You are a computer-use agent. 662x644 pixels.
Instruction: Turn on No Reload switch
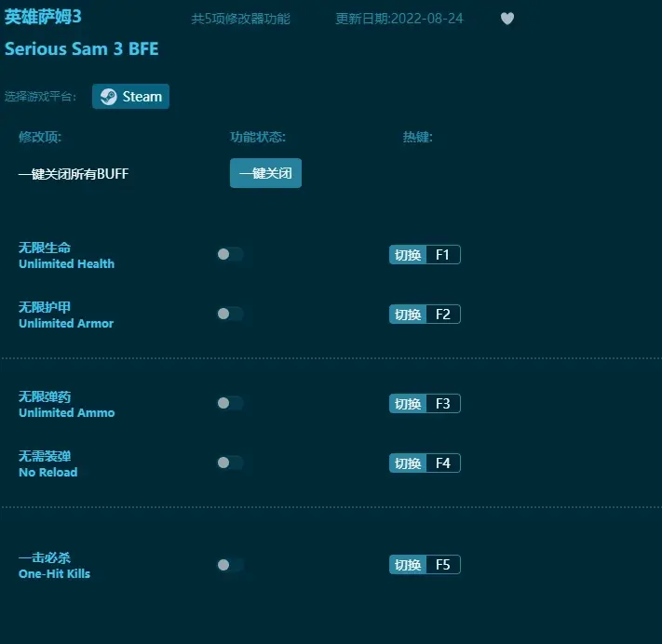click(x=230, y=463)
